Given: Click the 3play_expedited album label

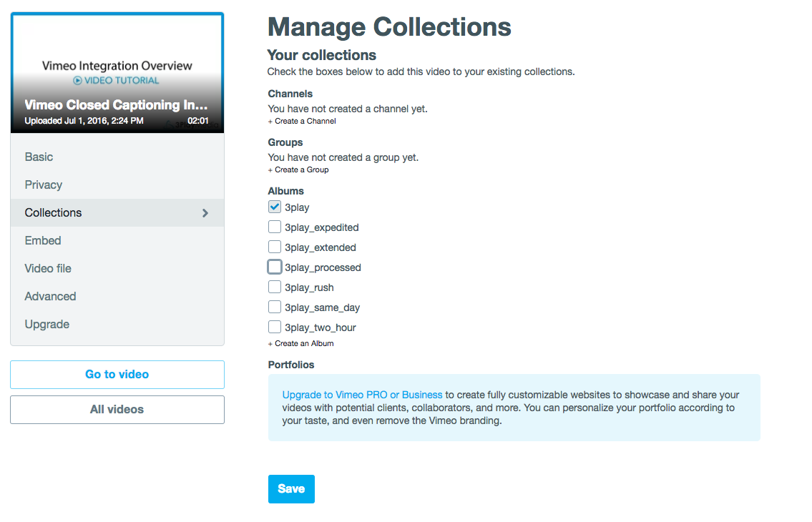Looking at the screenshot, I should click(x=322, y=228).
